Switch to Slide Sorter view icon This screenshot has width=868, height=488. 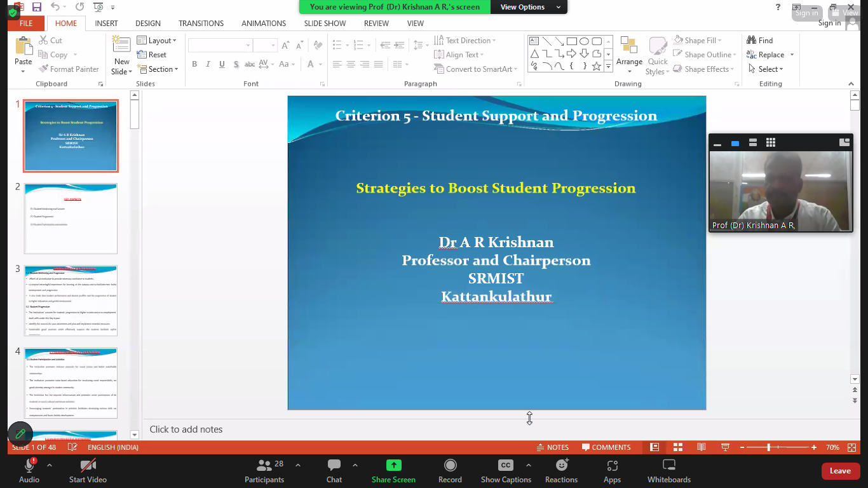(678, 447)
